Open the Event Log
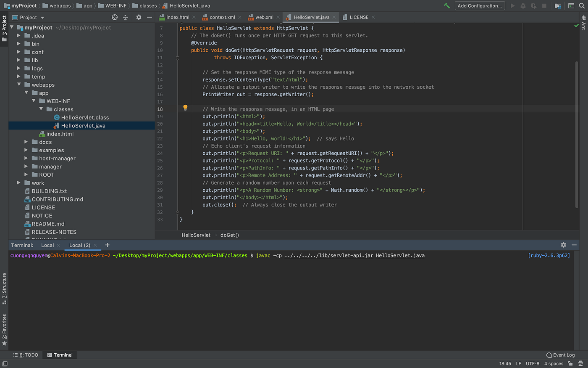Screen dimensions: 588x368 [560, 355]
